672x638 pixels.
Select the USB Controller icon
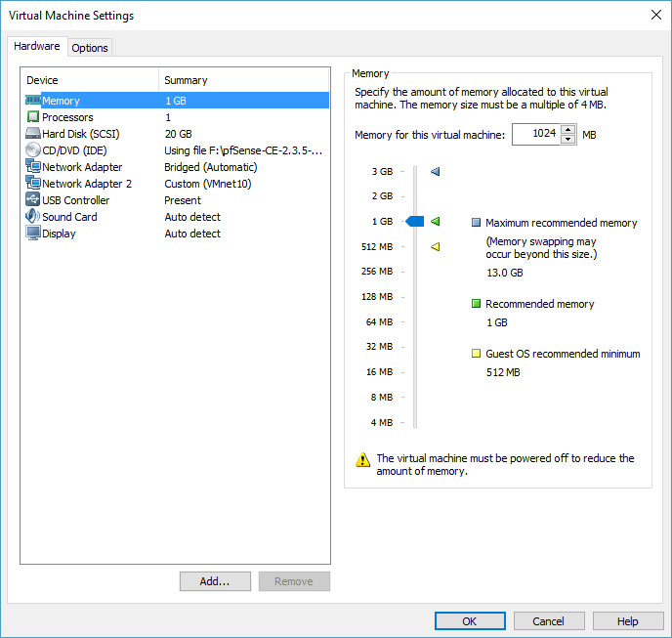[32, 200]
